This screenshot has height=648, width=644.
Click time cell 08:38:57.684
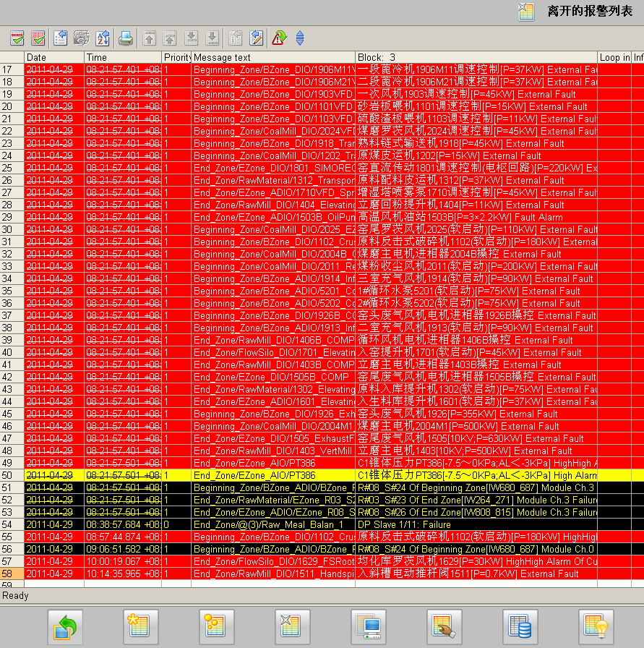(123, 524)
